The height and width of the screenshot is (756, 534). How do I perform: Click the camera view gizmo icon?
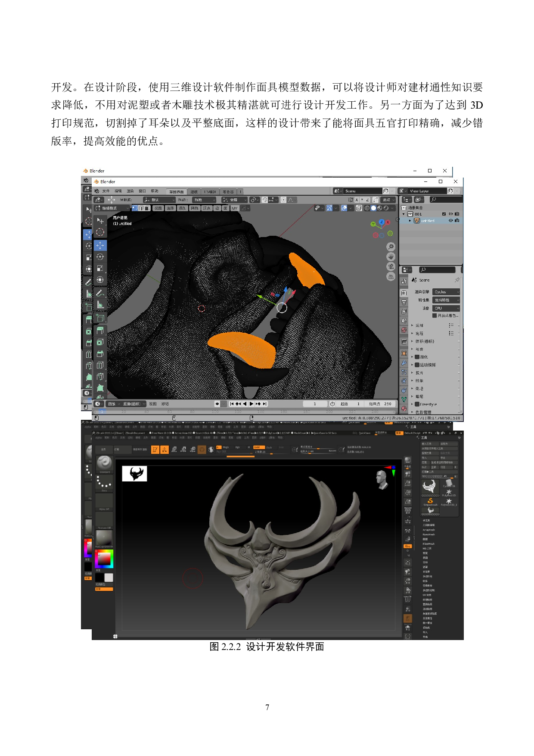point(391,267)
